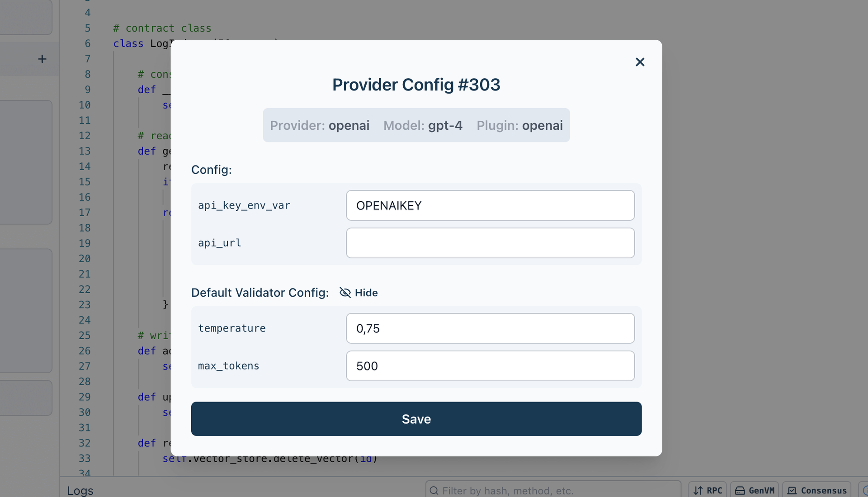Click the Provider: openai info label
868x497 pixels.
click(x=320, y=125)
